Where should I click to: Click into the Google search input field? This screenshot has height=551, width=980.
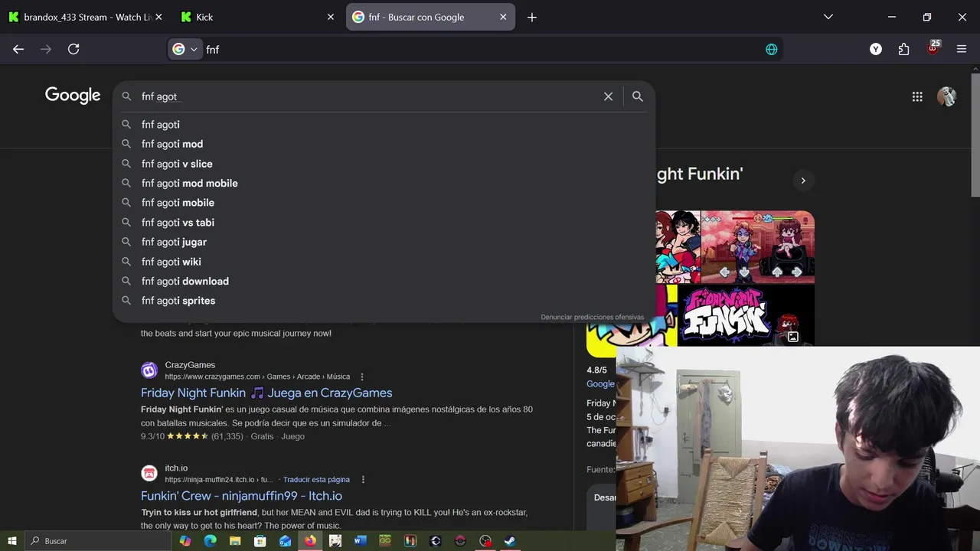pyautogui.click(x=367, y=96)
